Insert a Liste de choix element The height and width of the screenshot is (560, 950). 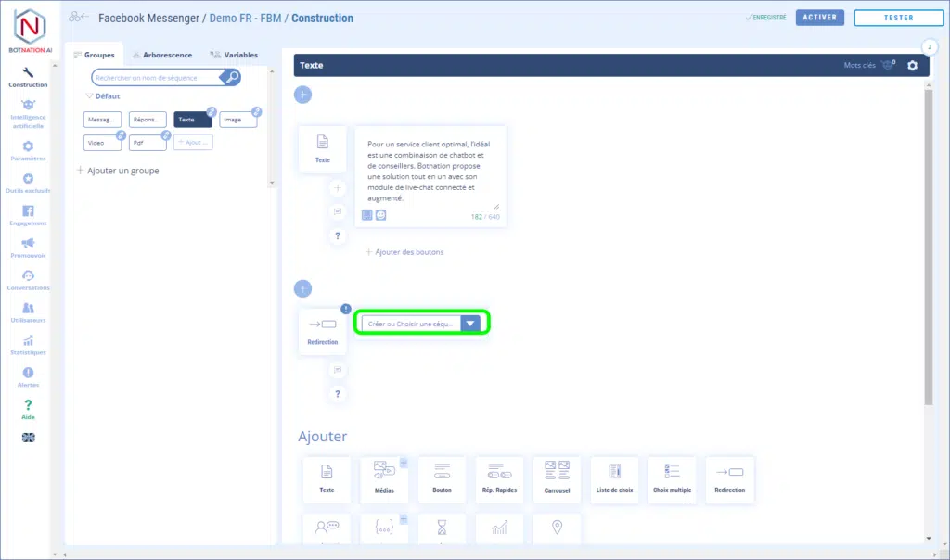point(614,478)
